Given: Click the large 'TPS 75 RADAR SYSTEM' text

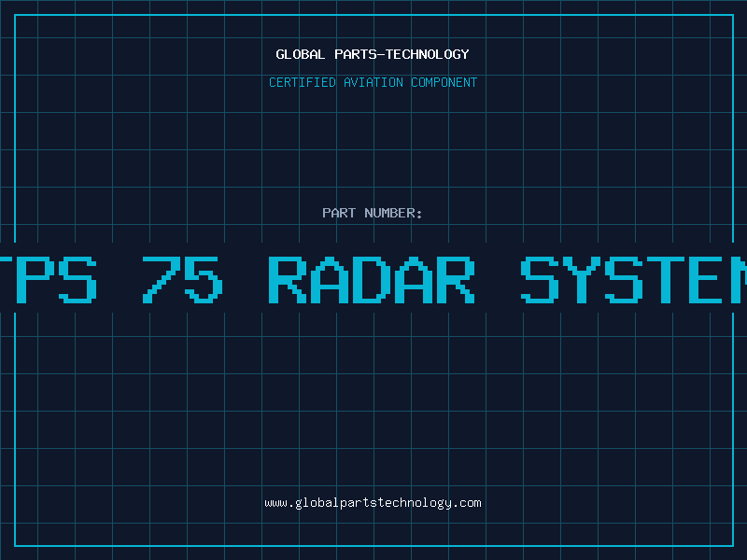Looking at the screenshot, I should (x=373, y=280).
